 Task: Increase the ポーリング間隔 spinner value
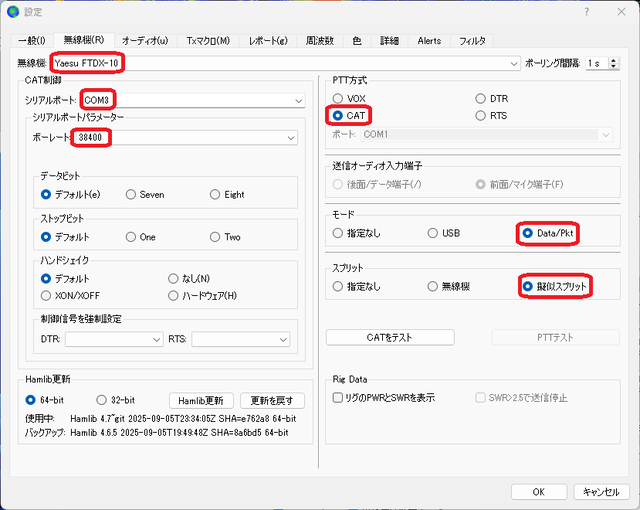pyautogui.click(x=613, y=60)
